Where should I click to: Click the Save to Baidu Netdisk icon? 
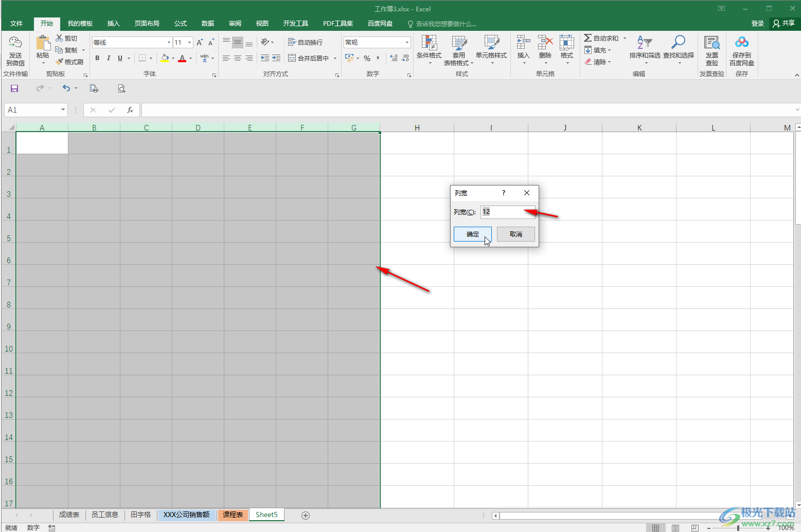[x=741, y=43]
